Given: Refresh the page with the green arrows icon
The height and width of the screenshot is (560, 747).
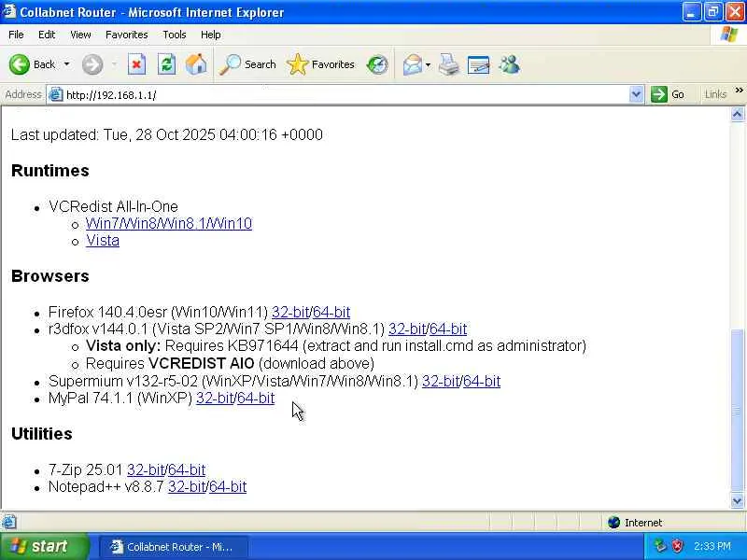Looking at the screenshot, I should (x=167, y=64).
